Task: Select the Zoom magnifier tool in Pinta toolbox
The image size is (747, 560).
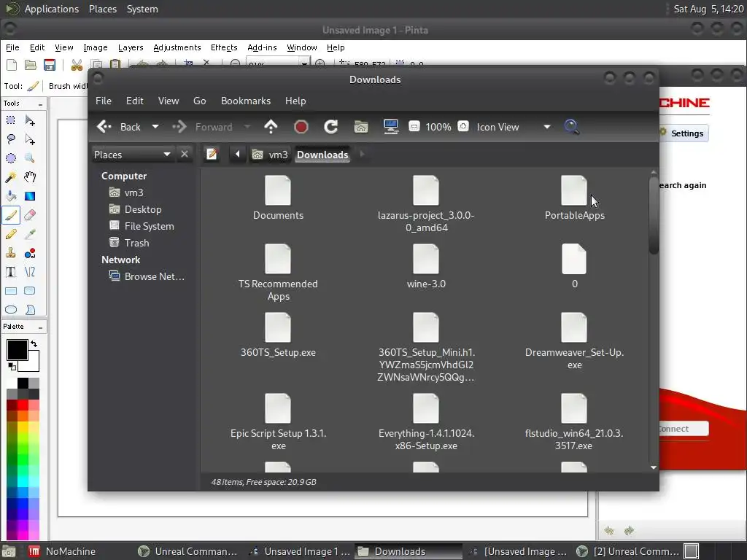Action: 29,158
